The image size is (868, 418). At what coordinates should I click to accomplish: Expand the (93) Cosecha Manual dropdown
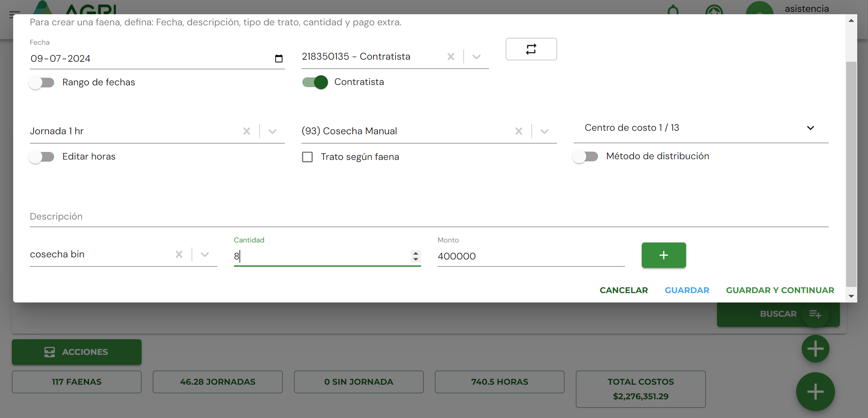tap(545, 131)
